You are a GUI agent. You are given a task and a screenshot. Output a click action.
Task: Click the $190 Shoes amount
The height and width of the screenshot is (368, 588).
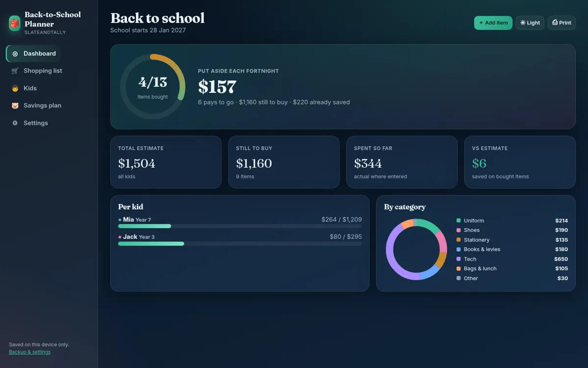click(562, 230)
